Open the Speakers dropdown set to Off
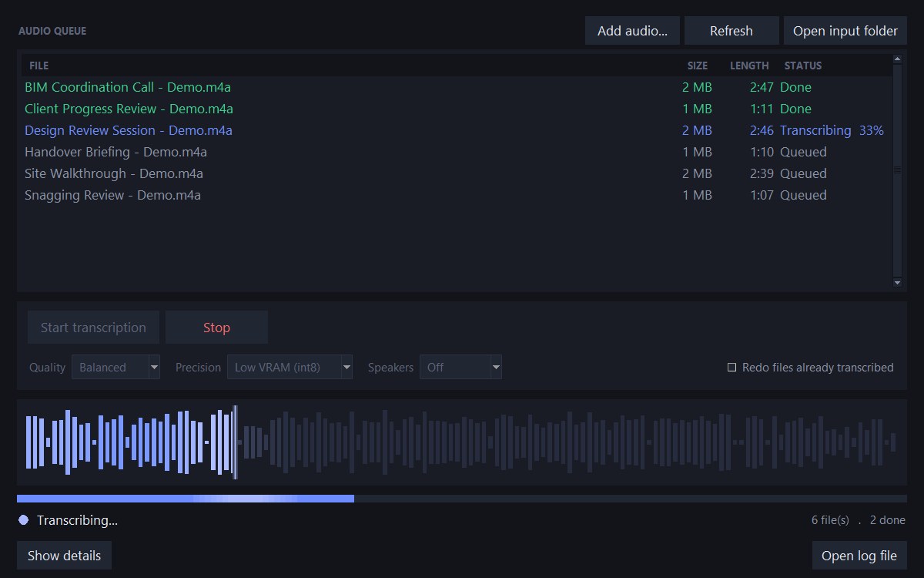The image size is (924, 578). click(460, 368)
